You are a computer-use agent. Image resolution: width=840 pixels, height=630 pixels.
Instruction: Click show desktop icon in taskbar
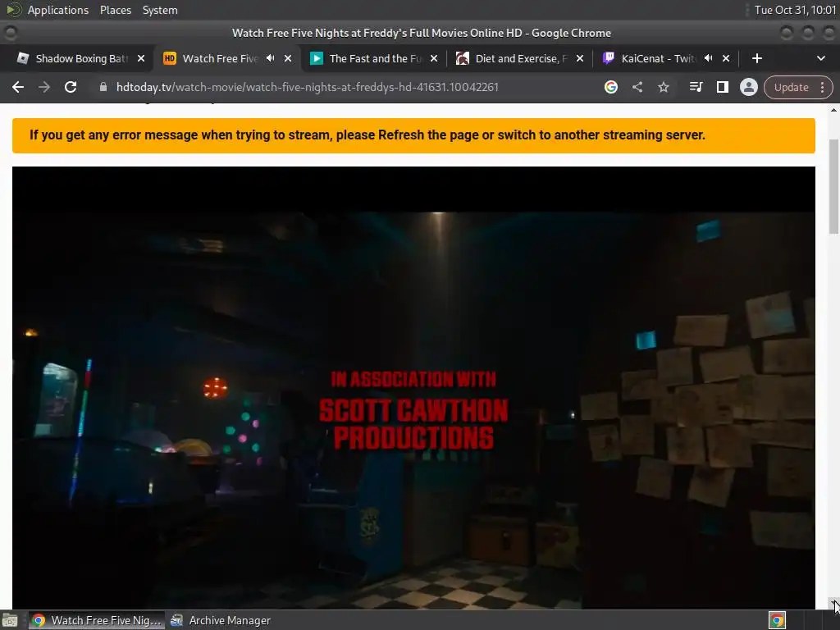pyautogui.click(x=10, y=620)
